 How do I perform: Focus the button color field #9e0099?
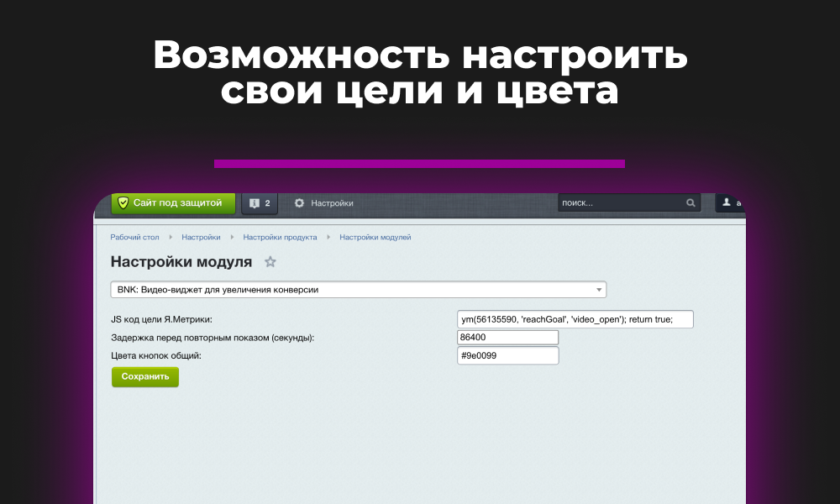pos(507,355)
